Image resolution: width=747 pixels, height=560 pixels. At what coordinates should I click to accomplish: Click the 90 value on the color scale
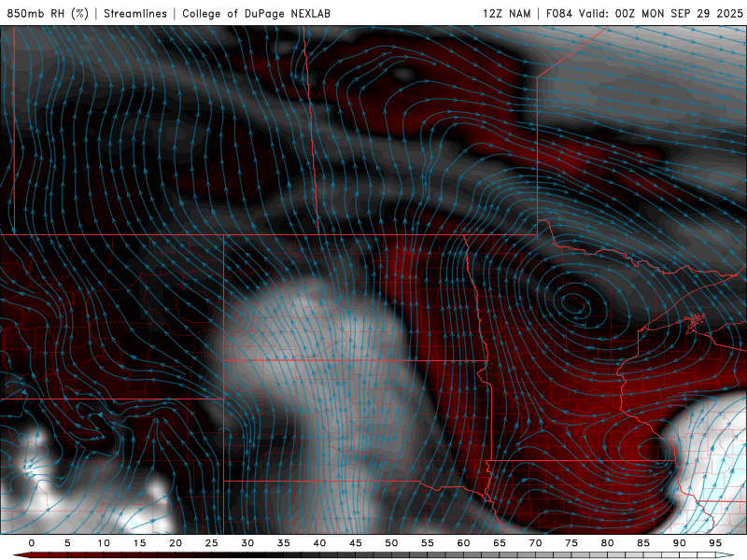[679, 543]
